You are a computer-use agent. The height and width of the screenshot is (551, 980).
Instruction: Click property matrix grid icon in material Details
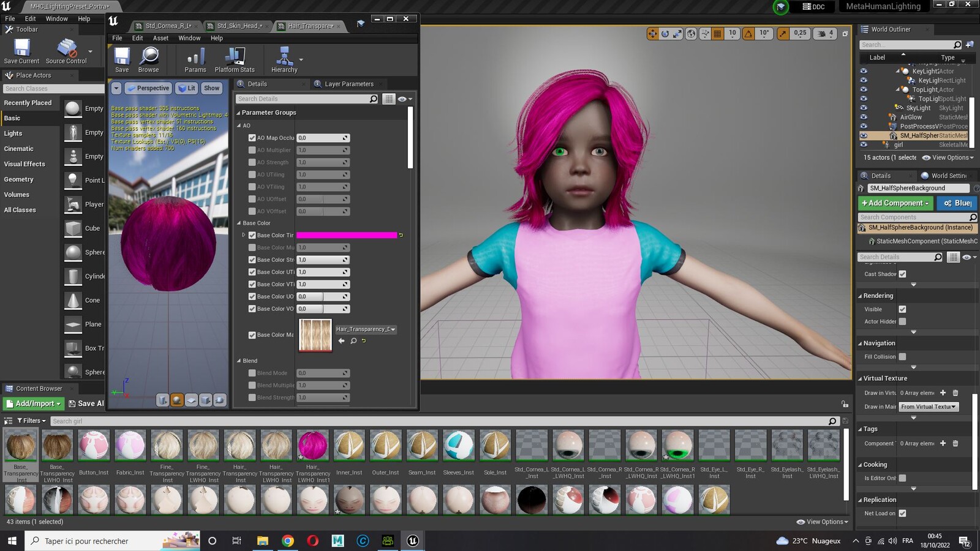(389, 99)
